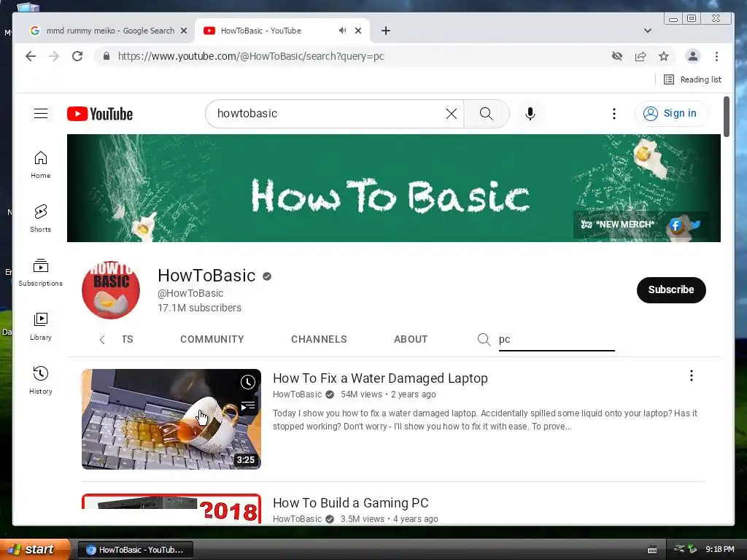Open the Windows start menu
747x560 pixels.
click(x=35, y=549)
